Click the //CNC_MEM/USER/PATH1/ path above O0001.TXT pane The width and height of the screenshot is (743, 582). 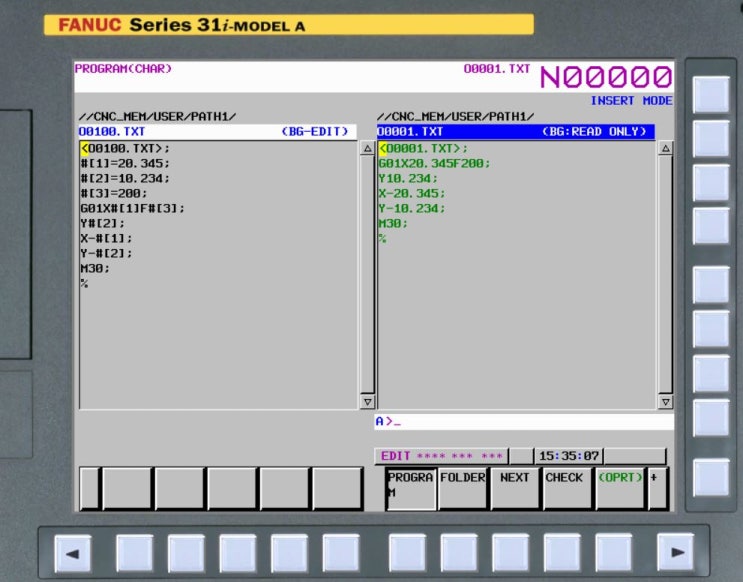tap(455, 117)
